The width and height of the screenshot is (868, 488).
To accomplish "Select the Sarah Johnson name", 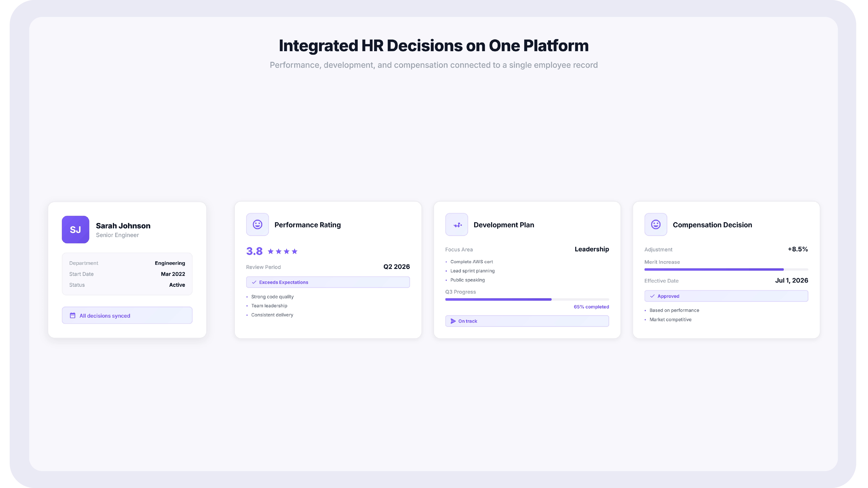I will (x=123, y=226).
